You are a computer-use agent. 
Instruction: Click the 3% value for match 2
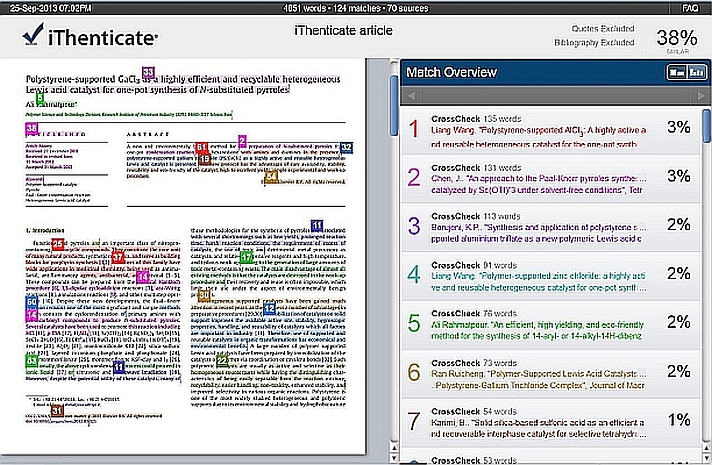tap(678, 176)
